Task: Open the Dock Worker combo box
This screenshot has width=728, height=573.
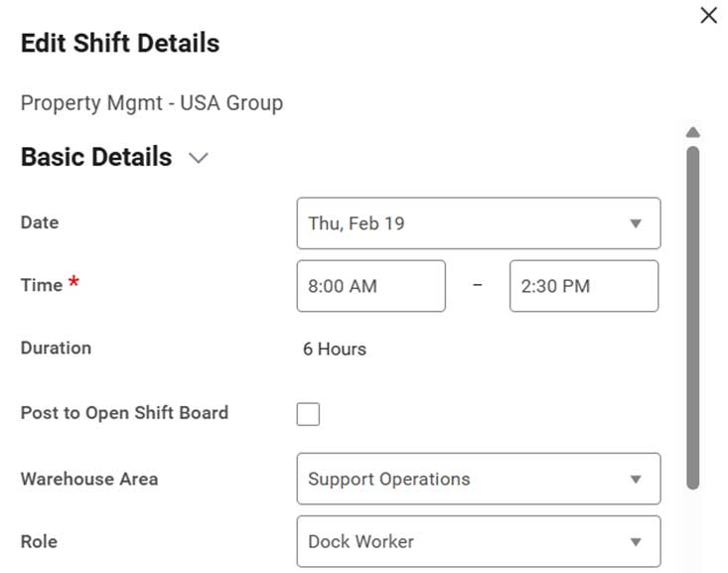Action: [477, 542]
